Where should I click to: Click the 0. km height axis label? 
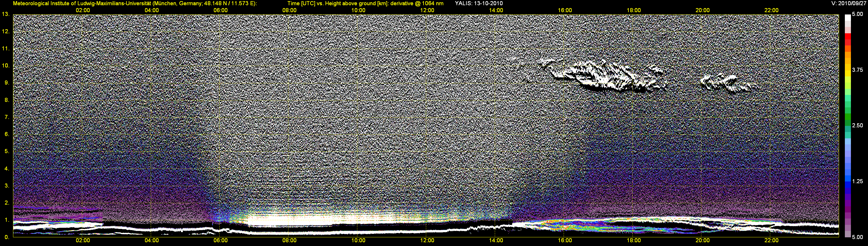coord(7,237)
